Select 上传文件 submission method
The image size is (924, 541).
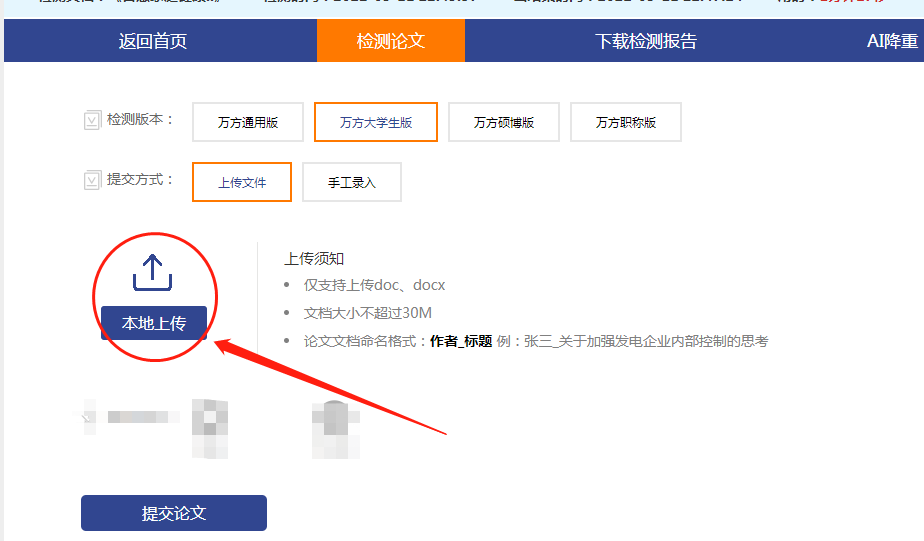(x=242, y=182)
